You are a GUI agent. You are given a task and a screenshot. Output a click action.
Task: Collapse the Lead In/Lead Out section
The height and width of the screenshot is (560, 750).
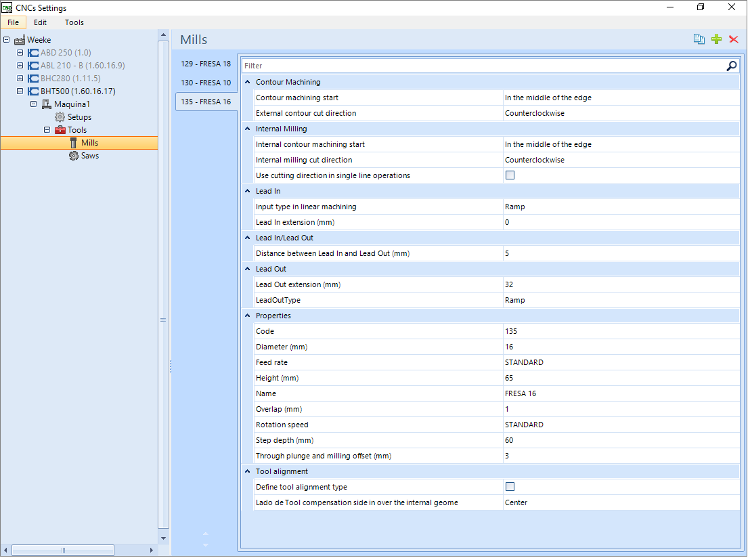[x=248, y=238]
